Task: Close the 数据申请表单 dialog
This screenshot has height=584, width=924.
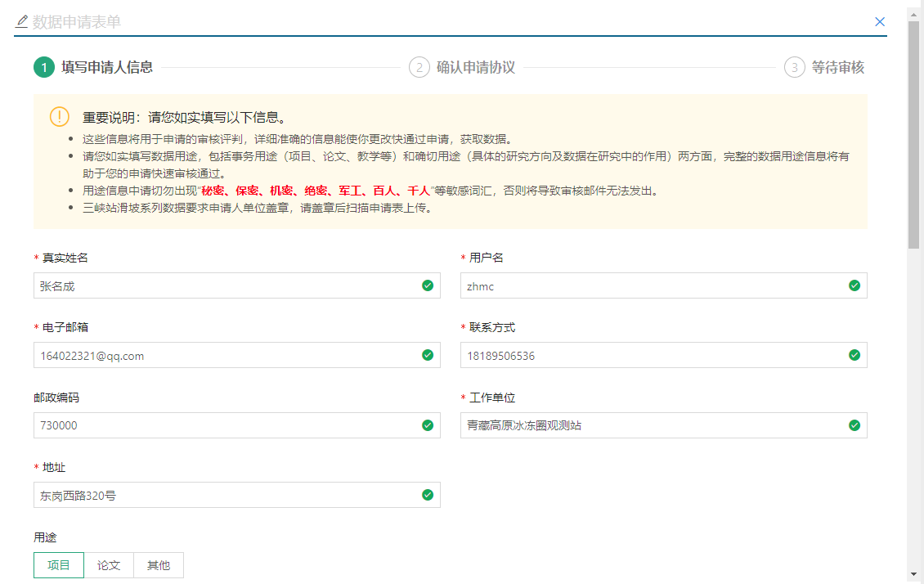Action: pyautogui.click(x=880, y=22)
